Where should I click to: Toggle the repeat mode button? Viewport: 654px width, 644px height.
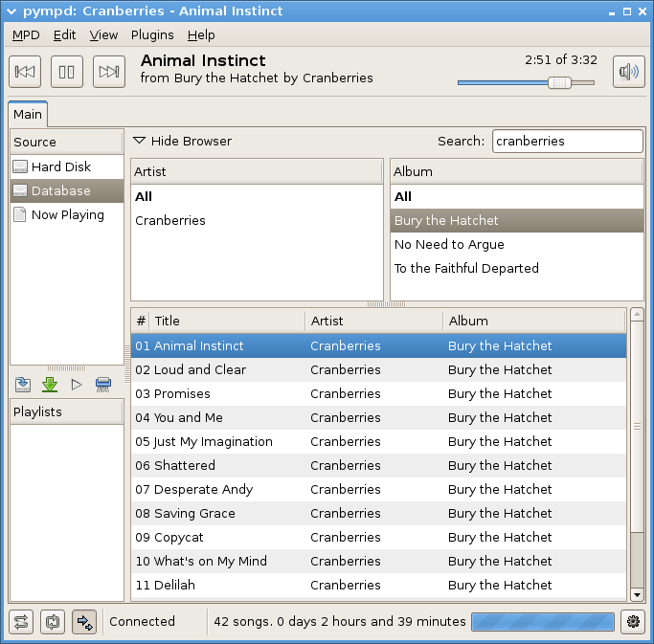click(x=53, y=622)
